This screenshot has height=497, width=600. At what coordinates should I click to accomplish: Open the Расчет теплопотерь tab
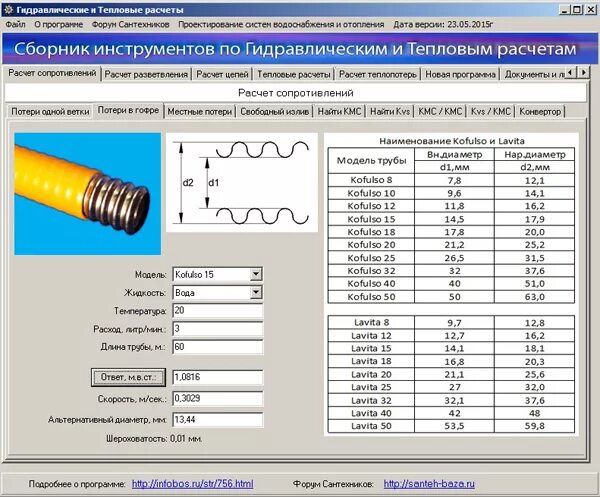coord(378,74)
